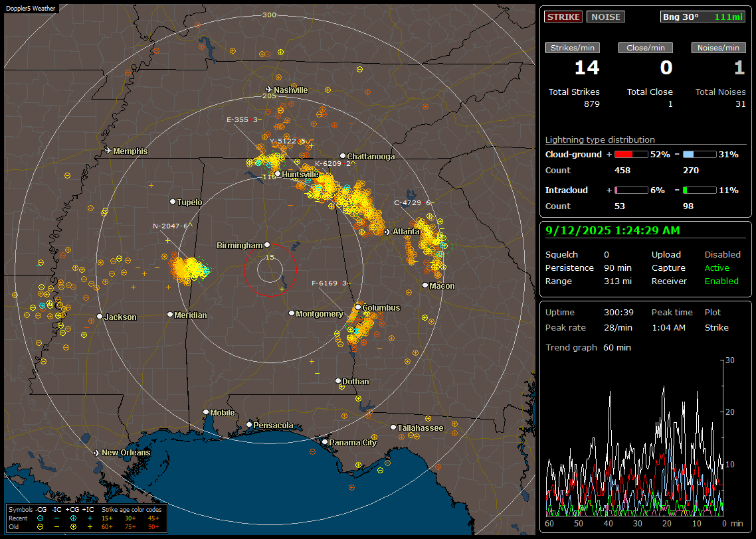Click the Tupelo city dot
Viewport: 756px width, 539px height.
[173, 201]
